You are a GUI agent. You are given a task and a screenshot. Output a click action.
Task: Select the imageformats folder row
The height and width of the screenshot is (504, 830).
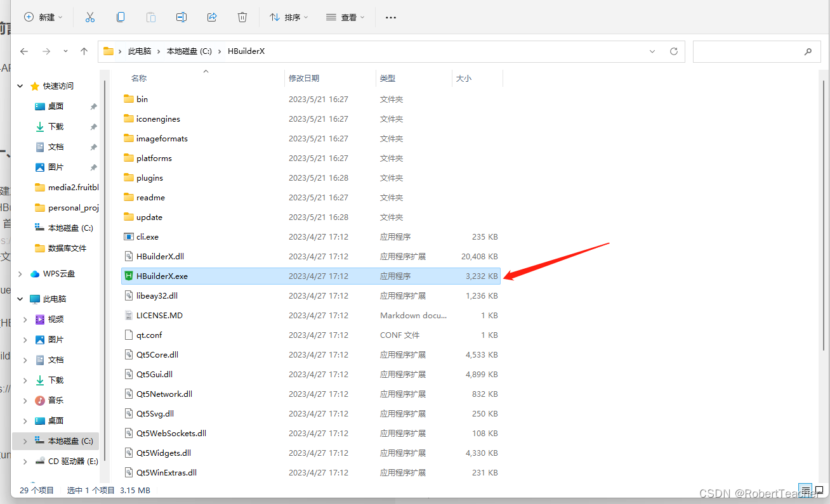point(311,138)
